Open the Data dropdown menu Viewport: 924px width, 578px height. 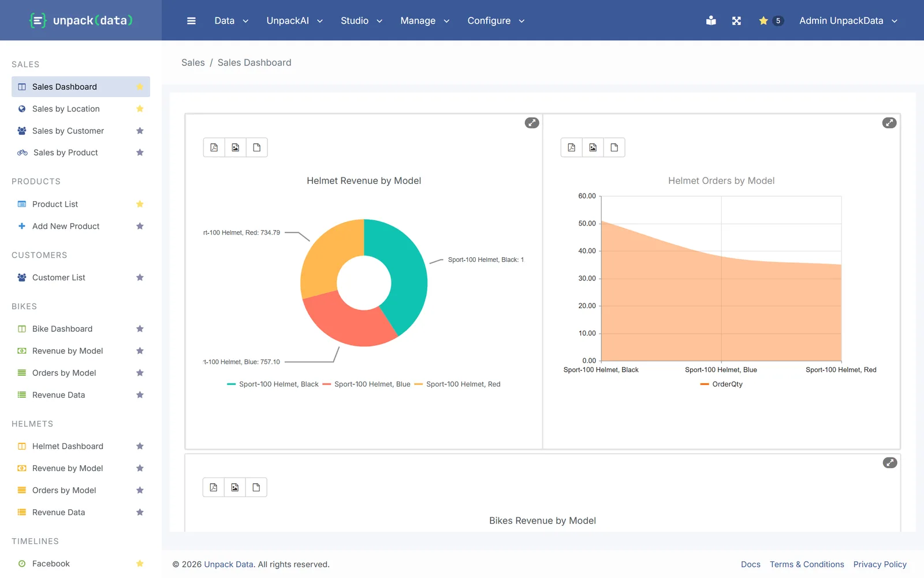coord(231,21)
